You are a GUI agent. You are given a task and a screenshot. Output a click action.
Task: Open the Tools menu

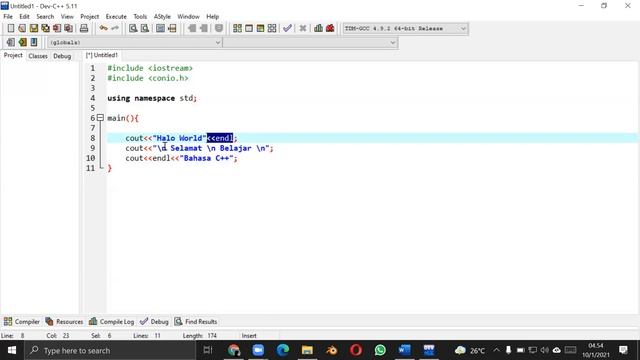coord(140,17)
